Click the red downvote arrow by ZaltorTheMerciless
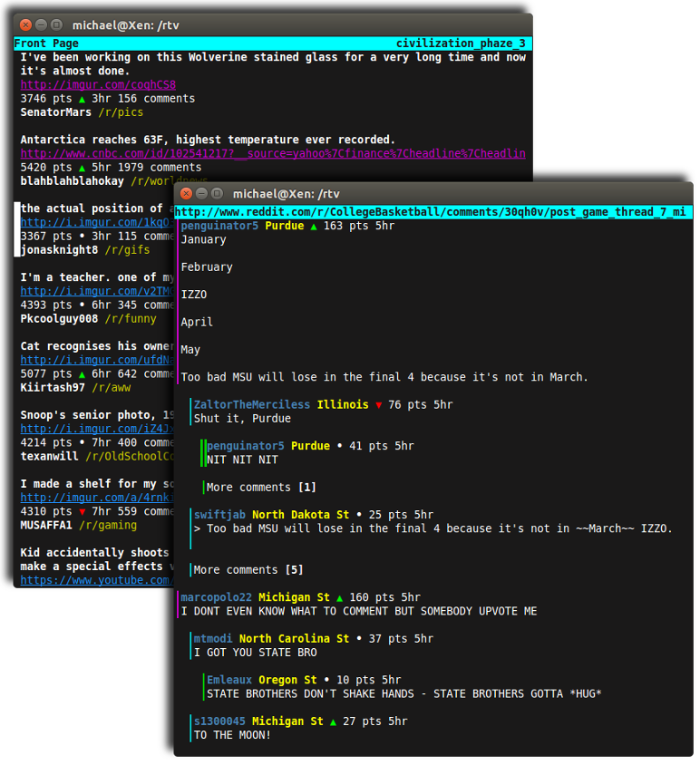This screenshot has height=765, width=700. [378, 405]
